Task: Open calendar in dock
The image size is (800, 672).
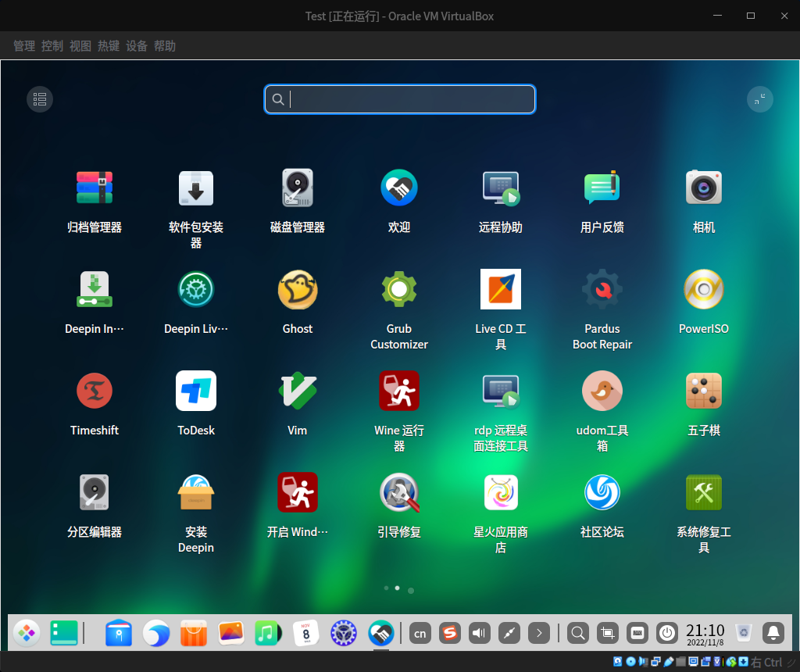Action: tap(306, 633)
